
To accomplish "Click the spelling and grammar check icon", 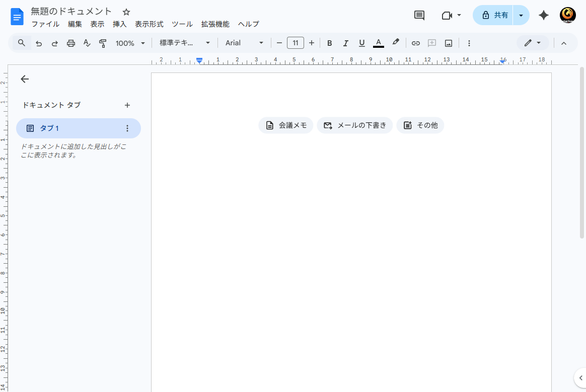I will [x=87, y=43].
